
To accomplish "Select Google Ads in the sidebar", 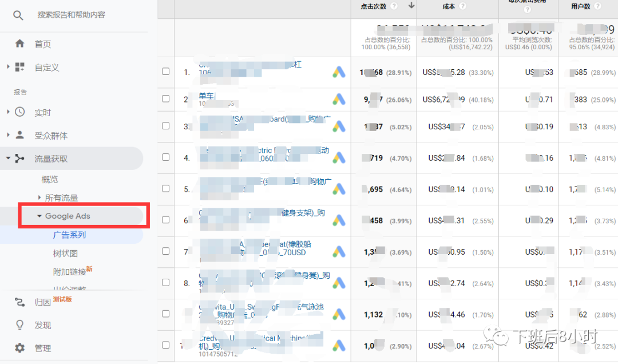I will (68, 216).
